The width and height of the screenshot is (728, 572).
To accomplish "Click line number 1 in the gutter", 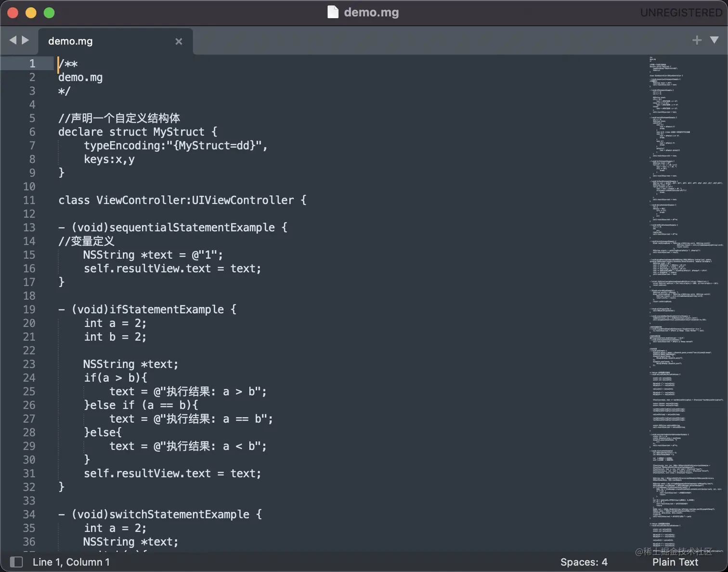I will (x=32, y=64).
